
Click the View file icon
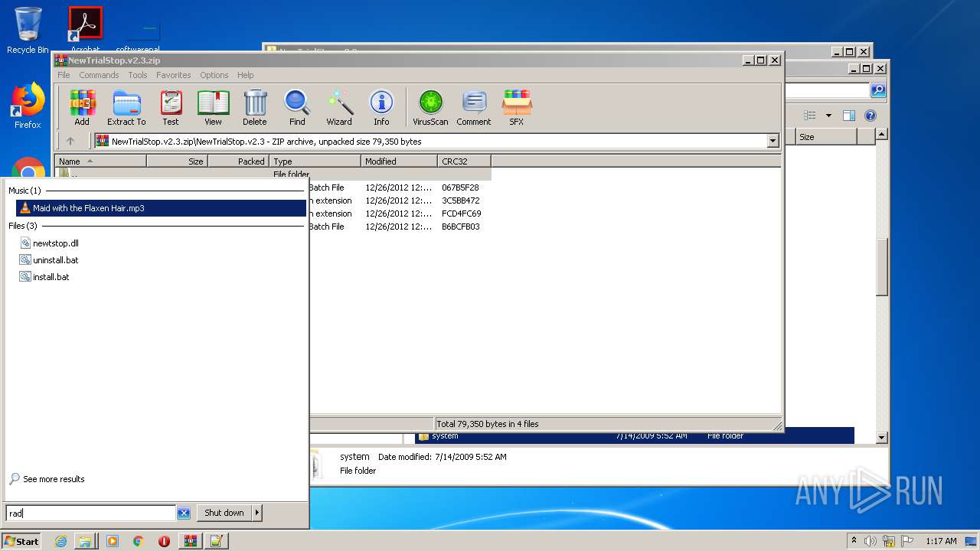[213, 107]
